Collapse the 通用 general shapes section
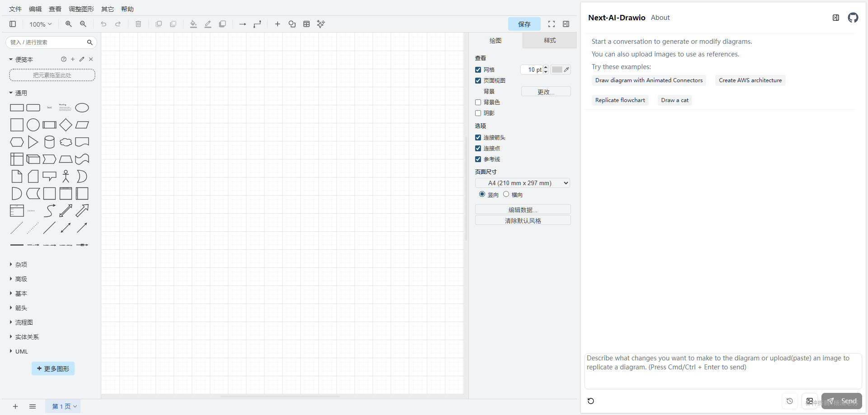 coord(18,93)
